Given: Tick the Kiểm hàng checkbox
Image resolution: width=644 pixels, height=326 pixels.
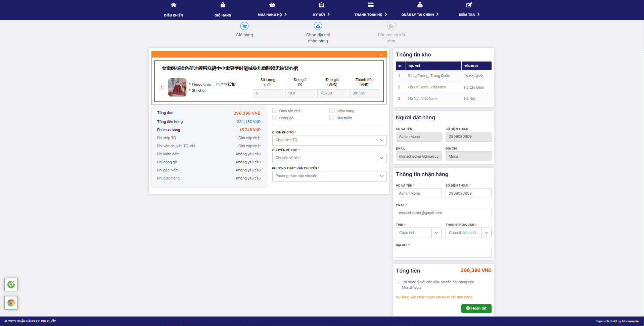Looking at the screenshot, I should 332,111.
